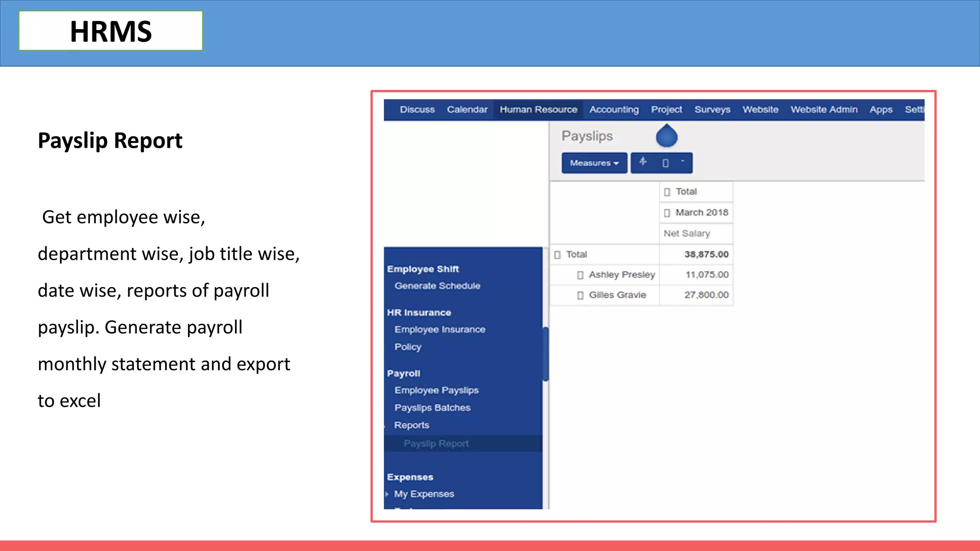Click the blue droplet icon next to Payslips
980x551 pixels.
(x=667, y=136)
